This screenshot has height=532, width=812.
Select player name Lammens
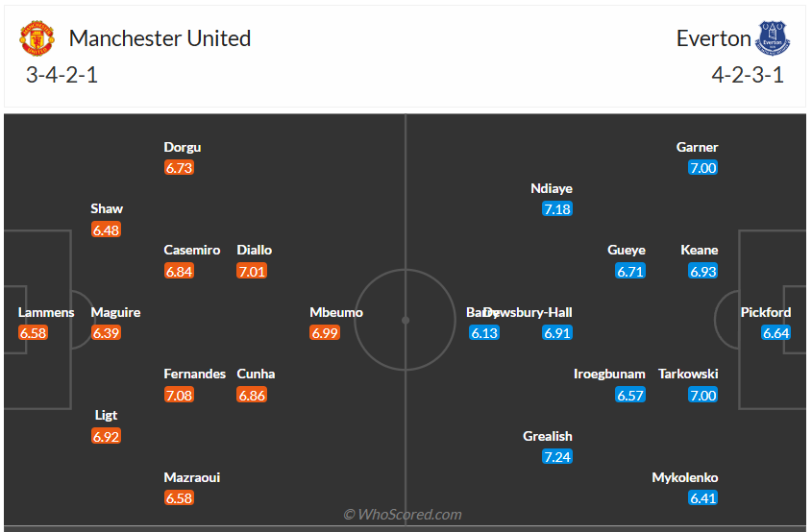pos(46,312)
